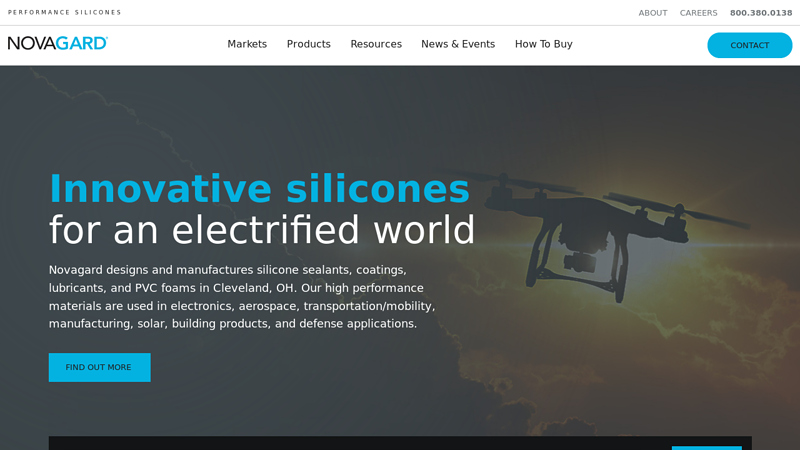This screenshot has width=800, height=450.
Task: Open the Products menu
Action: pyautogui.click(x=309, y=44)
